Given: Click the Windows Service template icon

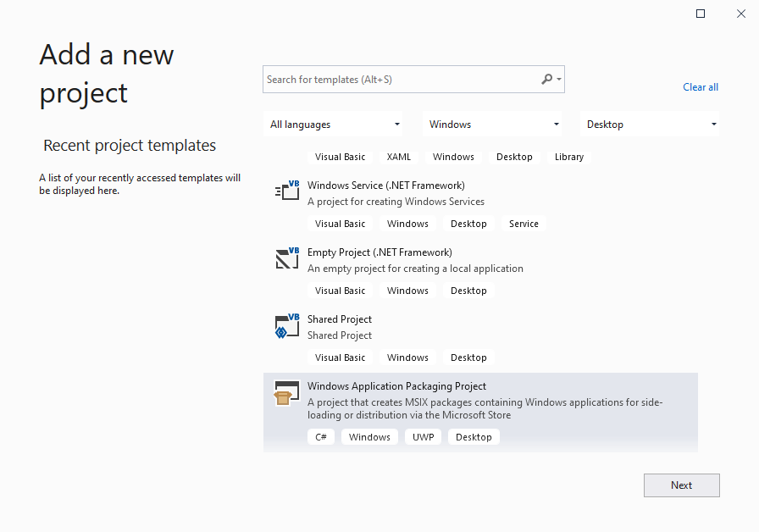Looking at the screenshot, I should click(x=287, y=190).
